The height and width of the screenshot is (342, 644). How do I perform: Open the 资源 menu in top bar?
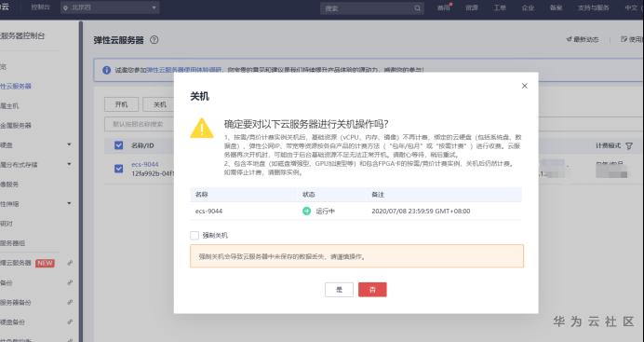tap(472, 7)
